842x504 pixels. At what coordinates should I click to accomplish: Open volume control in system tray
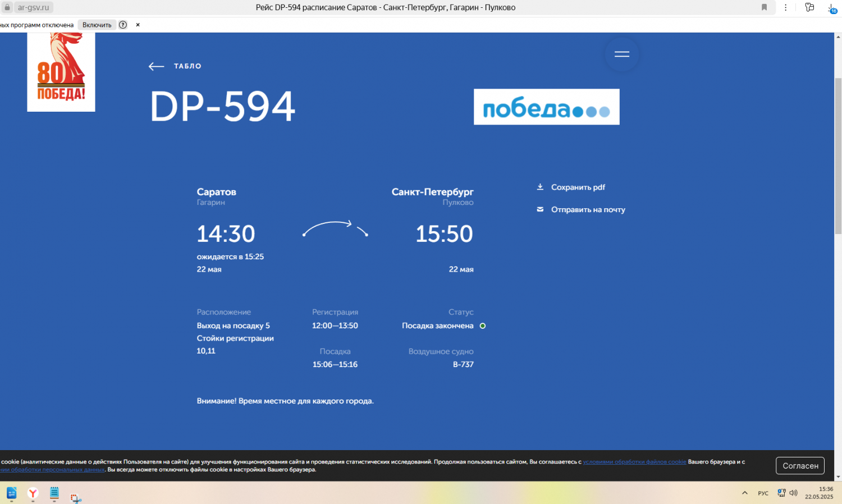793,493
